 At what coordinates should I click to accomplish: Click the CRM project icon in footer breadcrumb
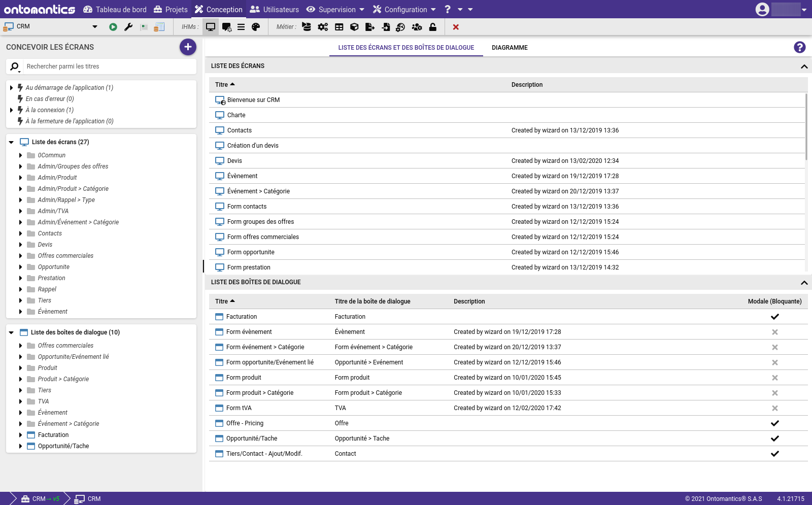tap(79, 499)
